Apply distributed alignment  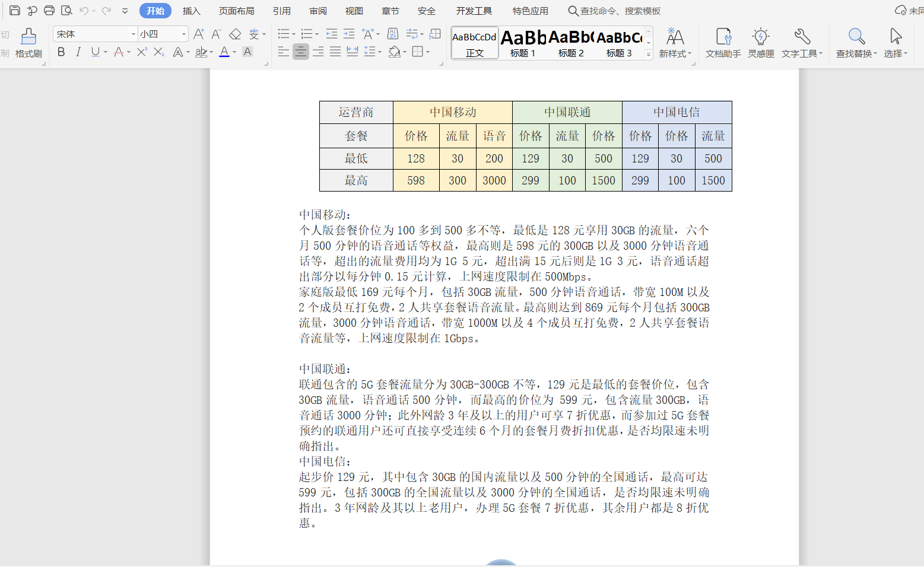pyautogui.click(x=353, y=52)
